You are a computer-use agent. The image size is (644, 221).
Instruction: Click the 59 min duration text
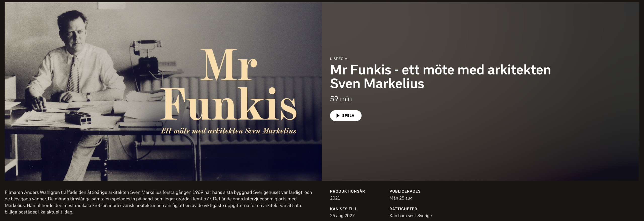coord(341,99)
